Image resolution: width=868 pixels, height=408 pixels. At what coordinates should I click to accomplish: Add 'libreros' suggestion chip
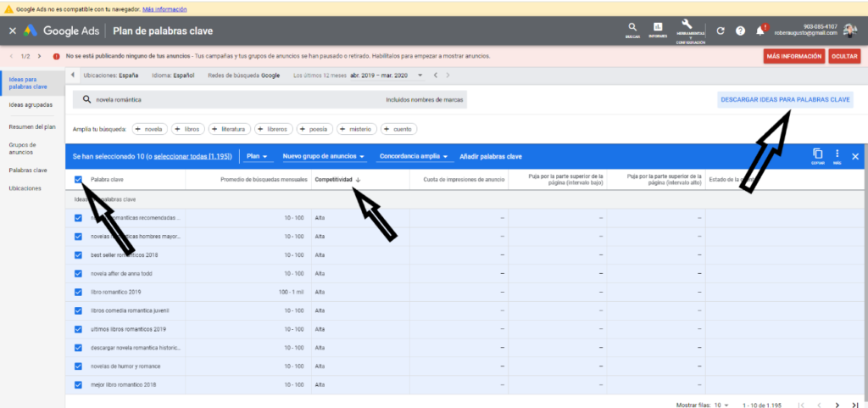(x=274, y=129)
